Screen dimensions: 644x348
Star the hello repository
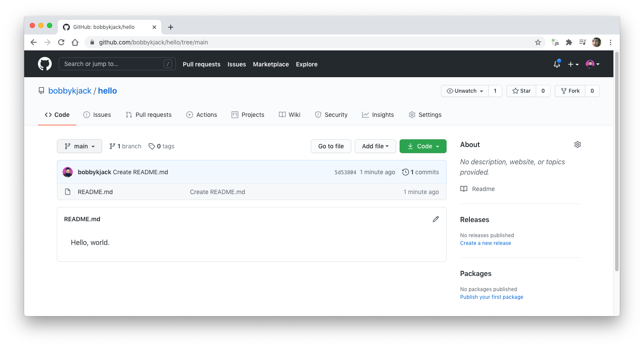coord(521,91)
